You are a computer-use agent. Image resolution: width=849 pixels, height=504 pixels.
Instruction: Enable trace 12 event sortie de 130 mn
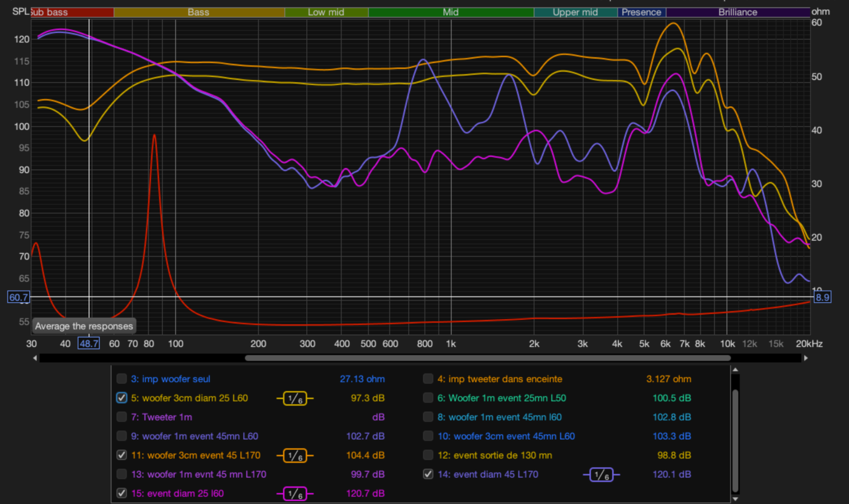pyautogui.click(x=428, y=455)
